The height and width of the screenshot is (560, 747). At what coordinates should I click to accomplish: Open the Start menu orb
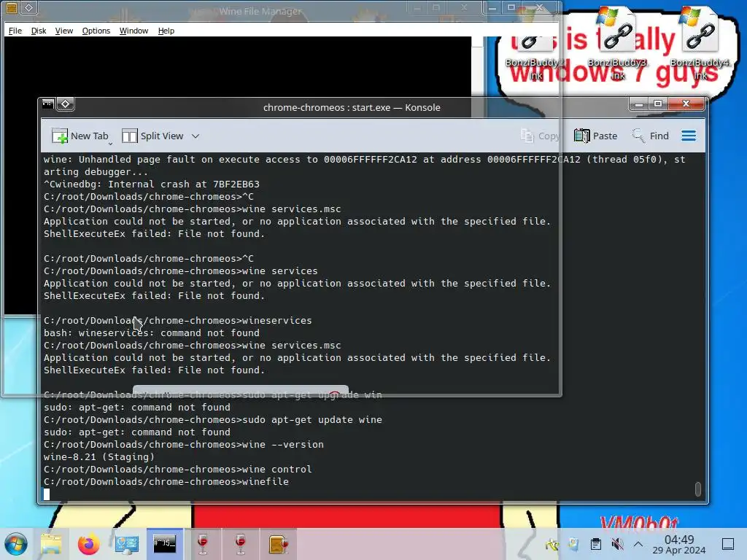[x=16, y=544]
